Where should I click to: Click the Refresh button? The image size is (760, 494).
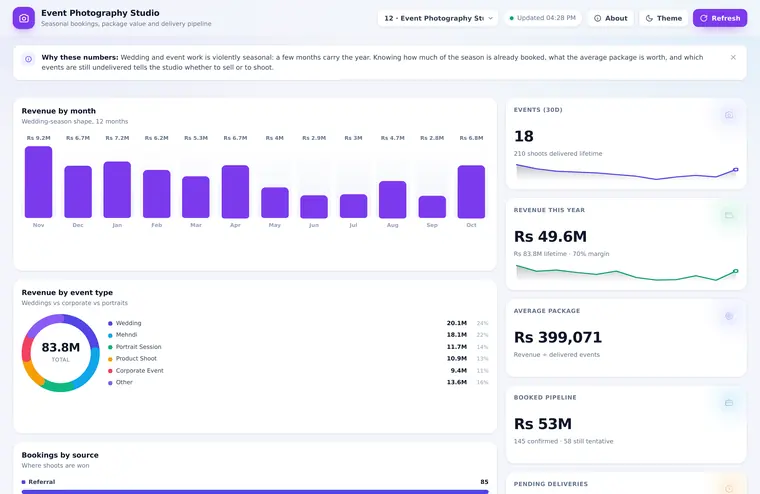[720, 18]
